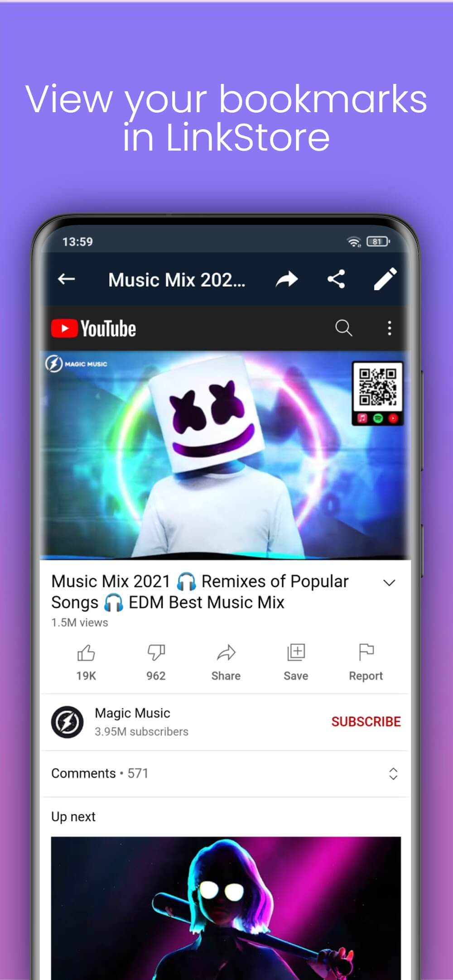
Task: Click the YouTube logo
Action: (x=94, y=329)
